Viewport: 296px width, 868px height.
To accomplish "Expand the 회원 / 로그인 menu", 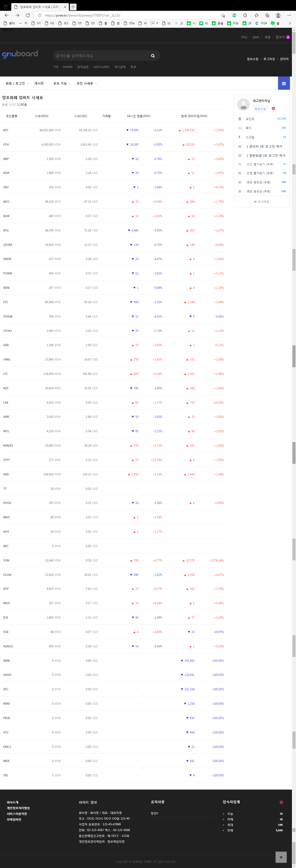I will [x=17, y=83].
